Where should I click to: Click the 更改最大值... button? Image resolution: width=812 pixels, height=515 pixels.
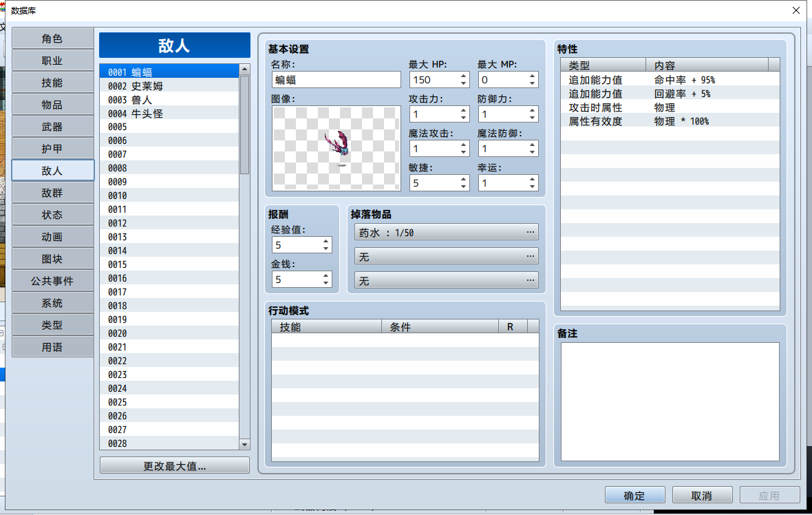point(175,466)
